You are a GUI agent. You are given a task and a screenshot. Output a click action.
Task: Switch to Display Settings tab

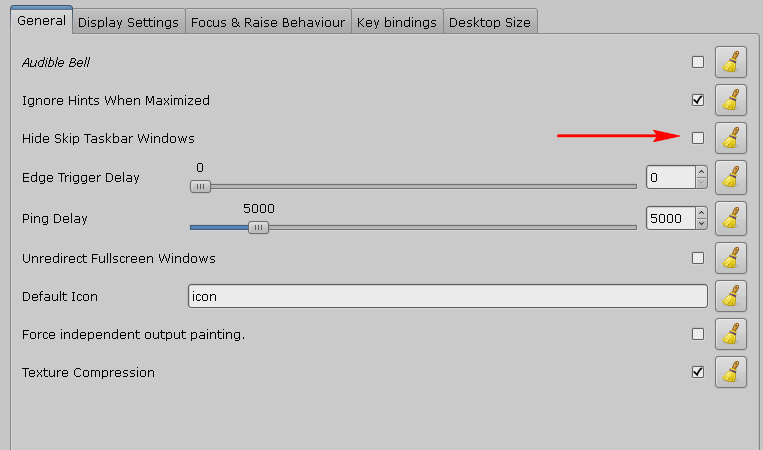[128, 22]
